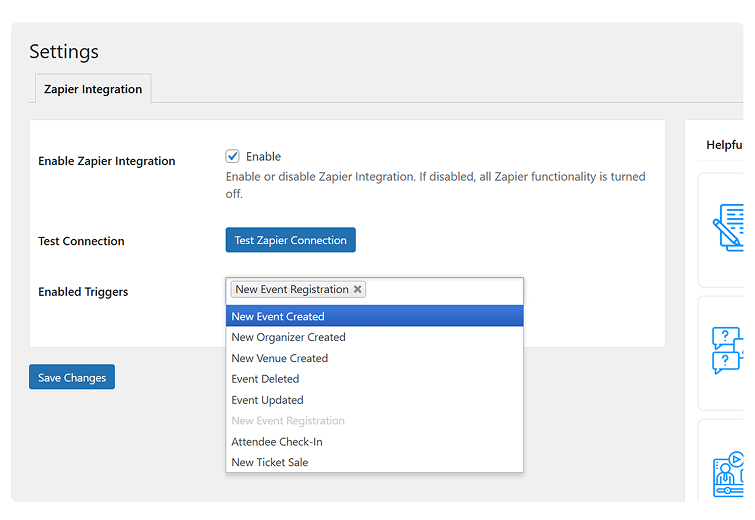The height and width of the screenshot is (520, 755).
Task: Select the Attendee Check-In trigger
Action: pos(375,442)
